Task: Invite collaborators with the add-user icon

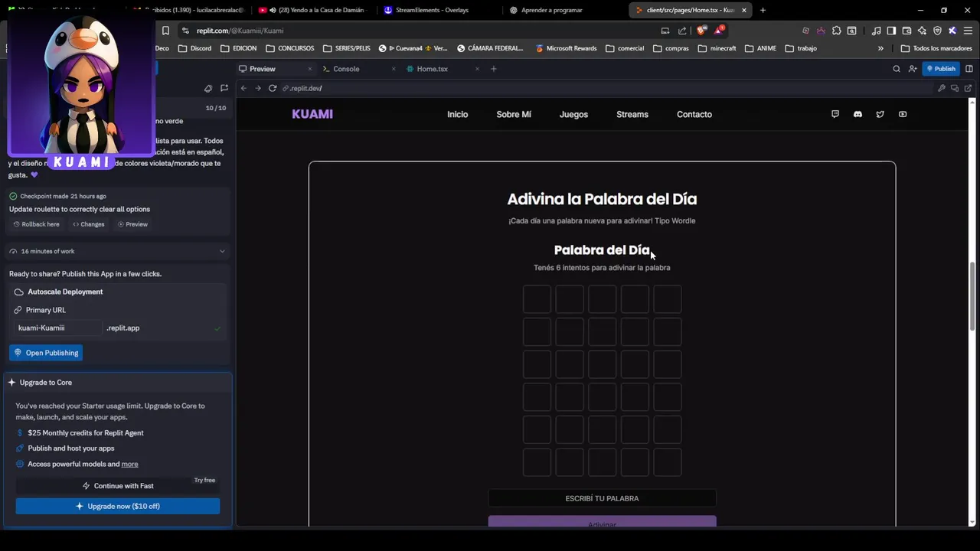Action: coord(913,69)
